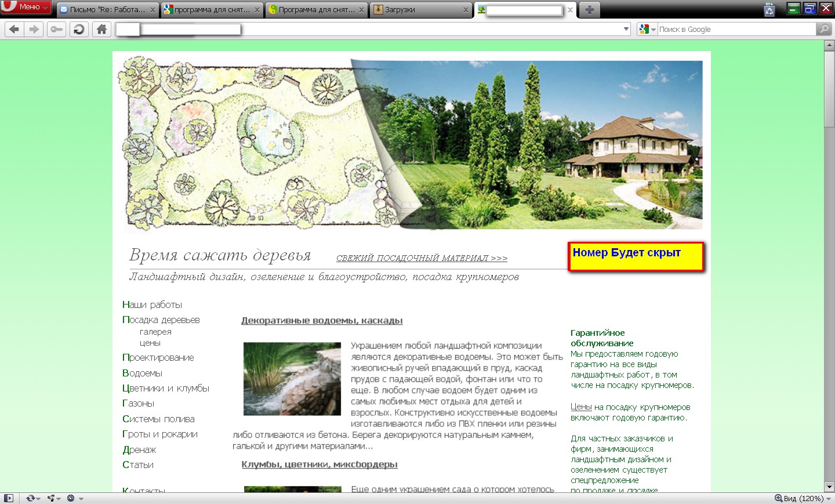Click the waterfall pond thumbnail image
The height and width of the screenshot is (504, 835).
pyautogui.click(x=292, y=379)
